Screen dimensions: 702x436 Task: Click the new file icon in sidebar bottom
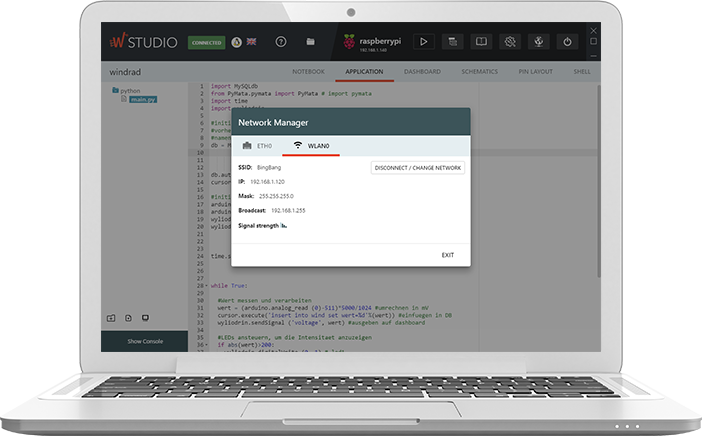128,318
